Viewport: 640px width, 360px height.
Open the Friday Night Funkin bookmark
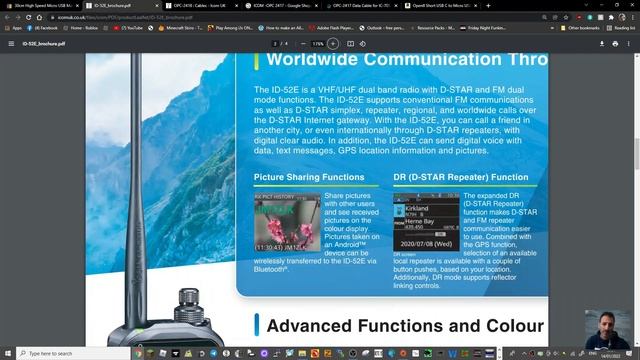tap(483, 28)
